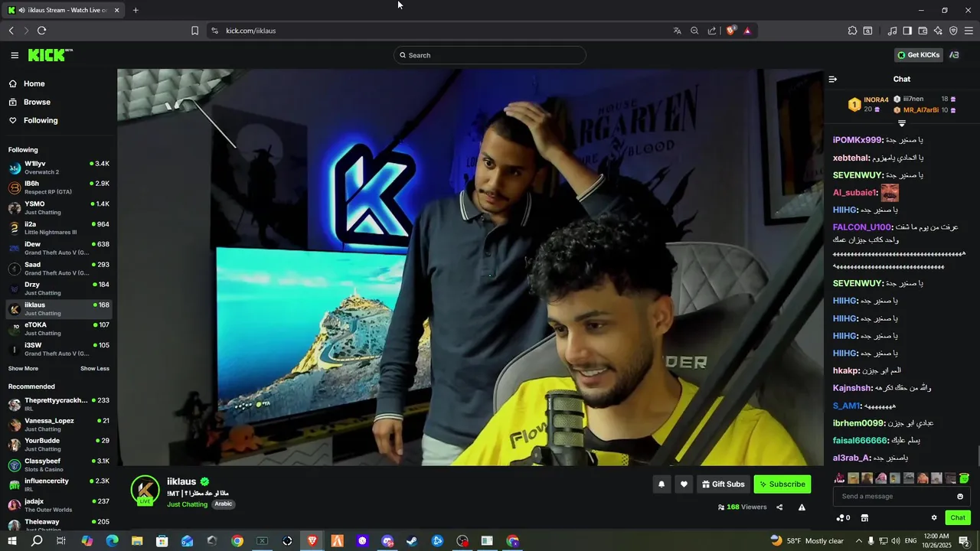Image resolution: width=980 pixels, height=551 pixels.
Task: Open the channel points counter
Action: 843,518
